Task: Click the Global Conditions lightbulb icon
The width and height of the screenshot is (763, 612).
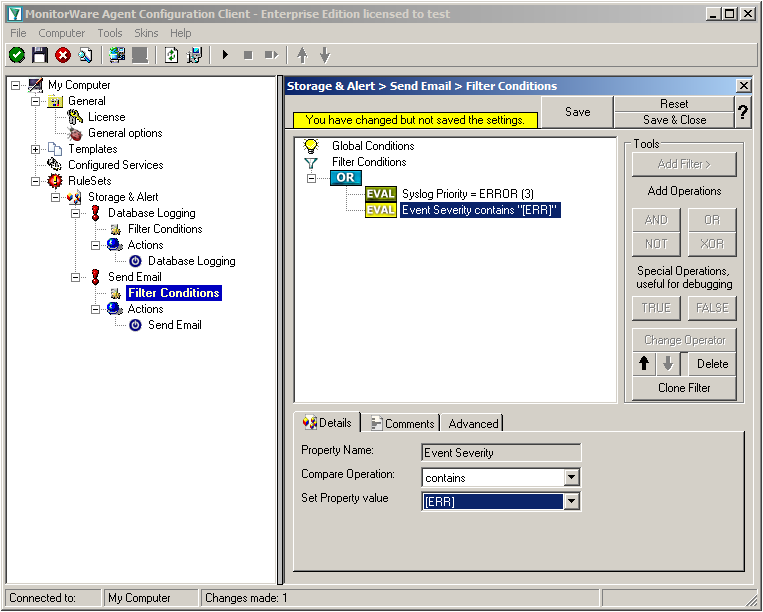Action: 310,146
